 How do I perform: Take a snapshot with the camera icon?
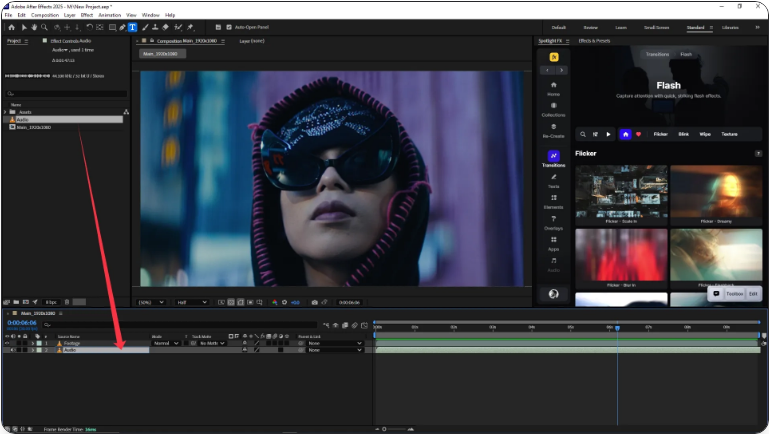coord(314,301)
